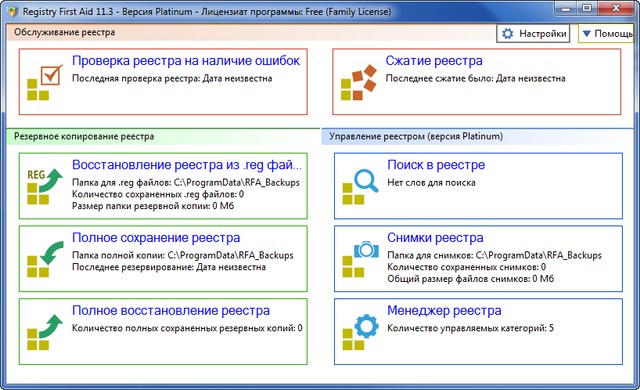Minimize the Registry First Aid window
Image resolution: width=640 pixels, height=390 pixels.
pyautogui.click(x=566, y=9)
